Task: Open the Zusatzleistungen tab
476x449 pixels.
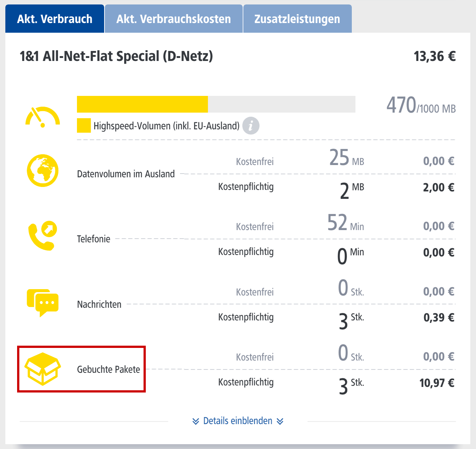Action: [x=297, y=19]
